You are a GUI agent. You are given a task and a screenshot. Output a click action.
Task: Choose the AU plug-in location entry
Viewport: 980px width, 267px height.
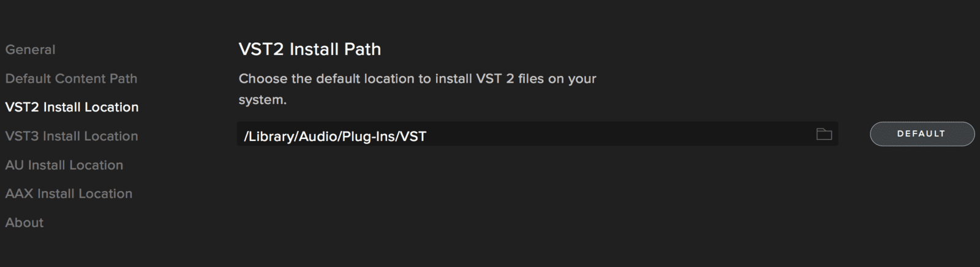click(x=64, y=165)
